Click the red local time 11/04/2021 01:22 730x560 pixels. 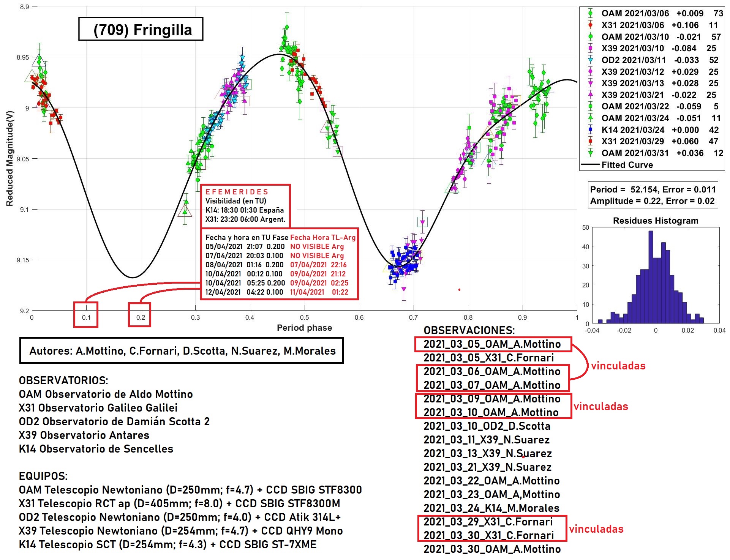319,292
